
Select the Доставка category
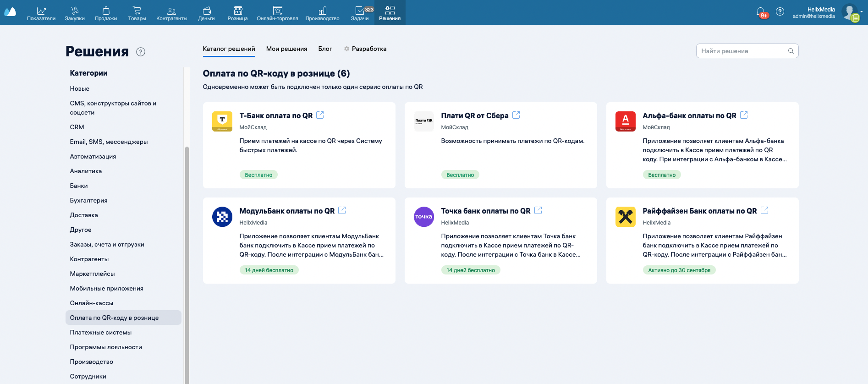click(84, 215)
